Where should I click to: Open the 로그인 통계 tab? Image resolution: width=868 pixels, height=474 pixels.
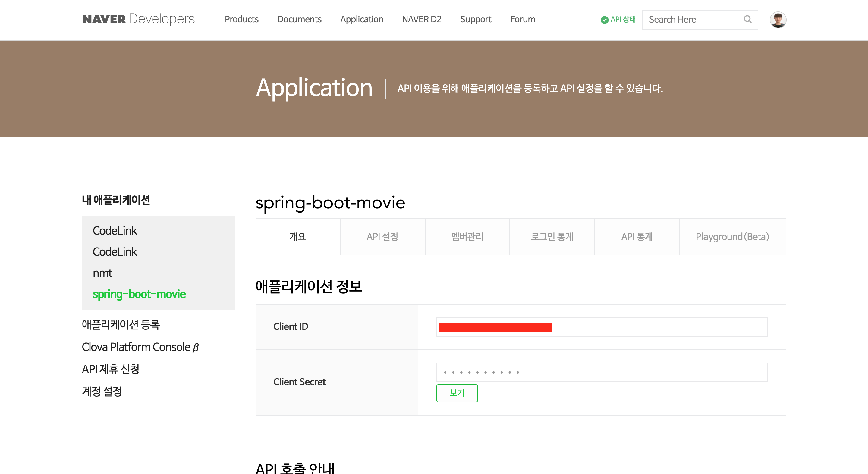552,237
